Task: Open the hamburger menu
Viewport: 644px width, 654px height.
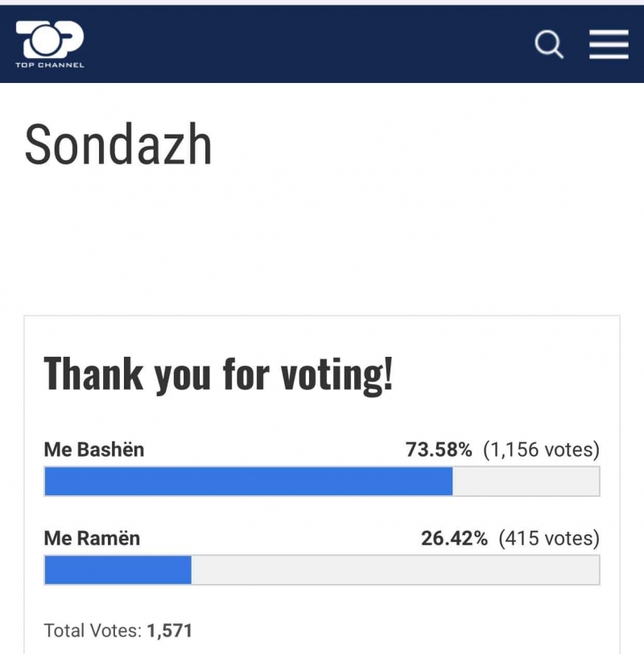Action: pos(609,44)
